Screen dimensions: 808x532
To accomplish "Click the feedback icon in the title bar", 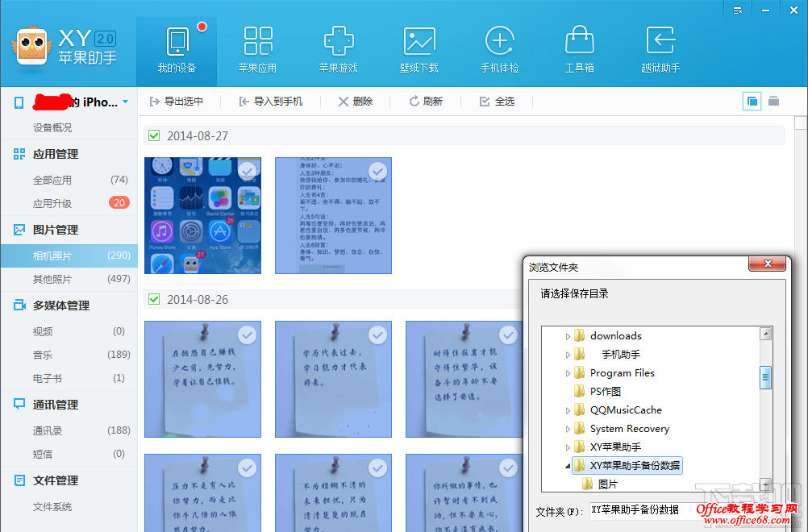I will (x=738, y=10).
